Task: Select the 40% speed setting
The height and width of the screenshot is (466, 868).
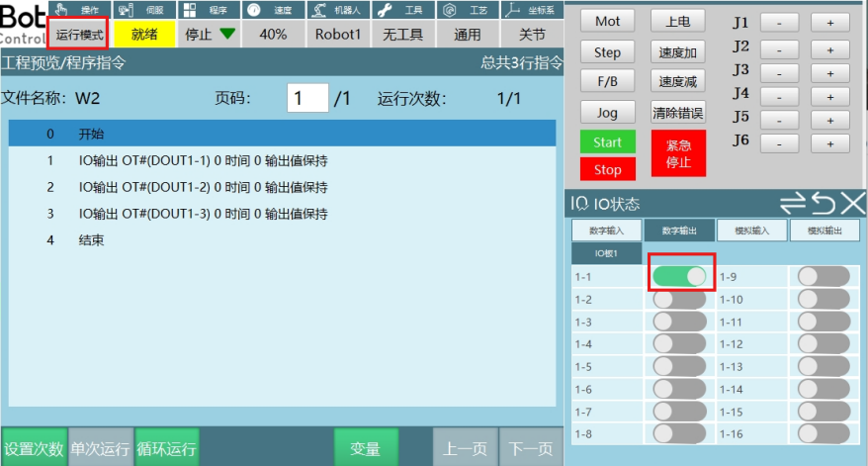Action: click(274, 35)
